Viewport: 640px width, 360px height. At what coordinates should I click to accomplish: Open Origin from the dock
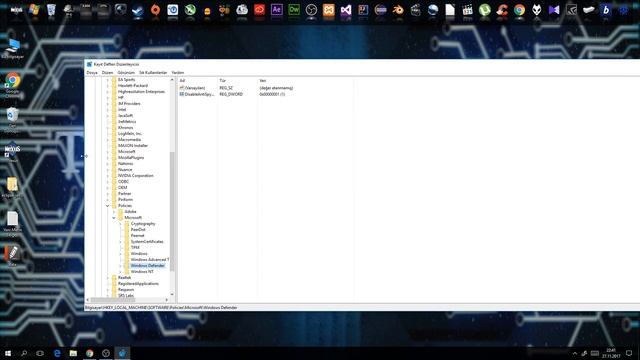pos(155,10)
